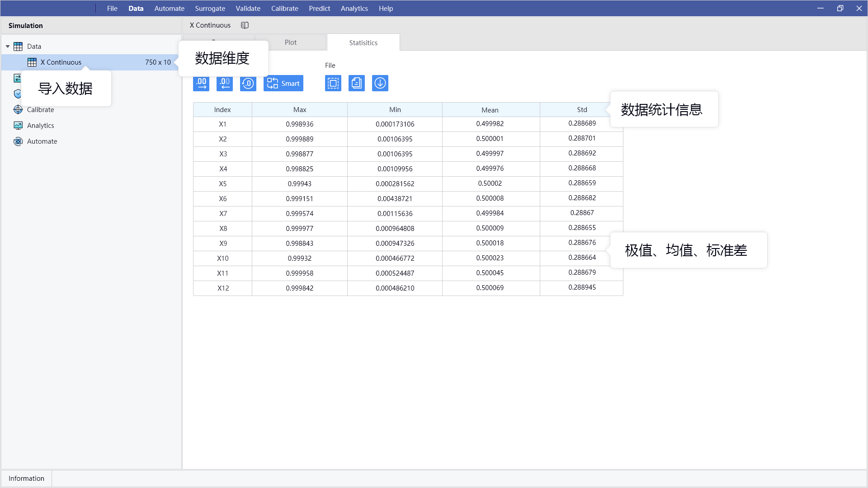This screenshot has height=488, width=868.
Task: Click Max value 0.999889 for X2
Action: (x=300, y=139)
